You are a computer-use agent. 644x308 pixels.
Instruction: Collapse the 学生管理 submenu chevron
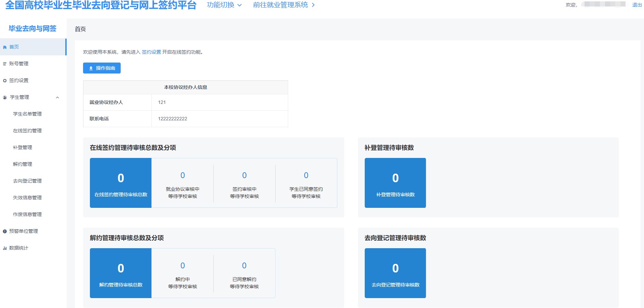(57, 97)
